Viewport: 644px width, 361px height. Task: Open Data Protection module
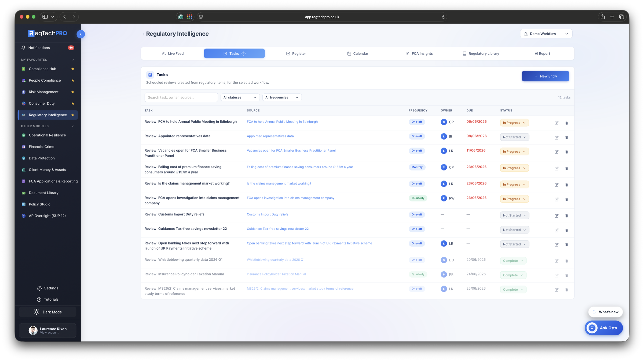42,158
